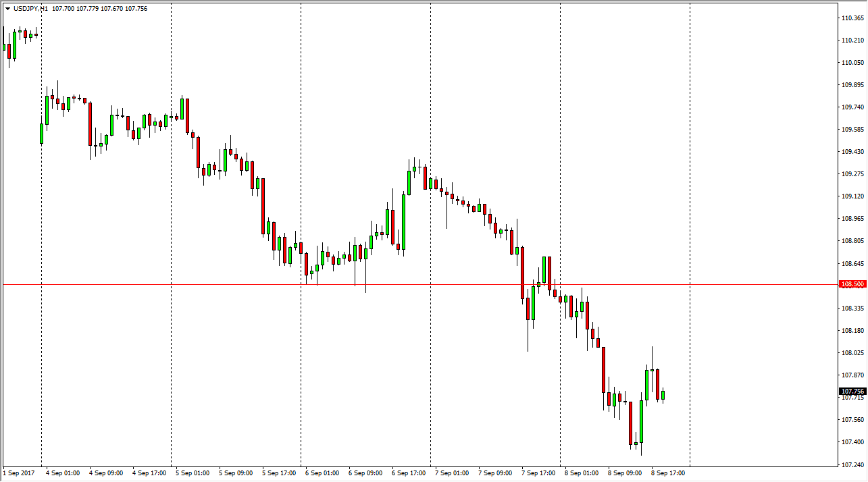Click the 6 Sep 09:00 time label
This screenshot has height=482, width=868.
[365, 473]
